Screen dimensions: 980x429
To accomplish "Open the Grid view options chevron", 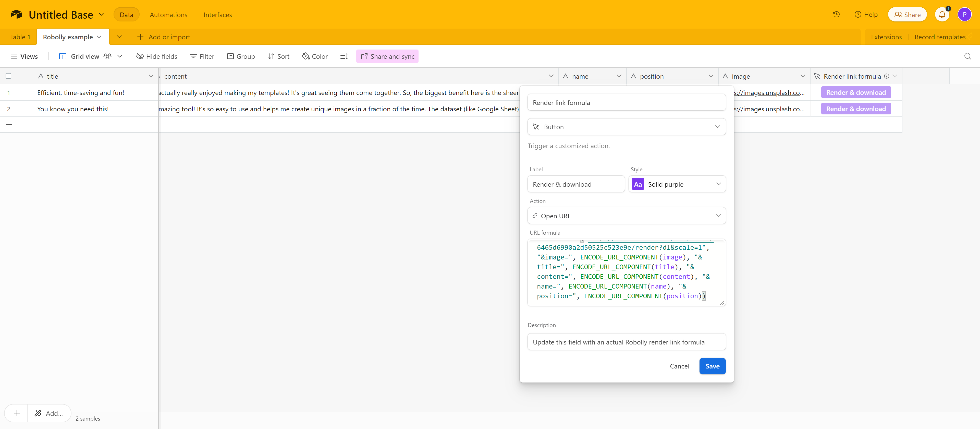I will click(120, 56).
